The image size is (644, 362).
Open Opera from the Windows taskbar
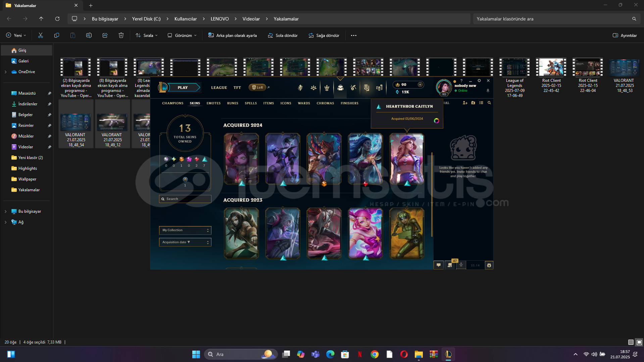click(404, 354)
